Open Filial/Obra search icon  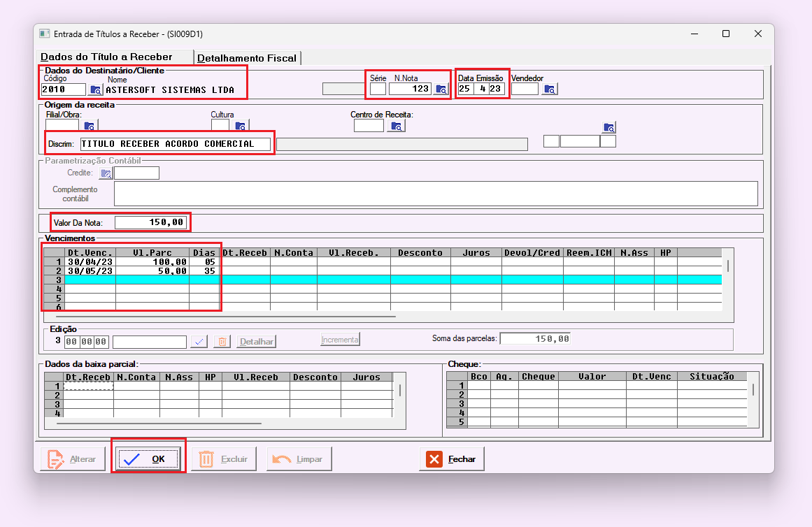(x=89, y=127)
